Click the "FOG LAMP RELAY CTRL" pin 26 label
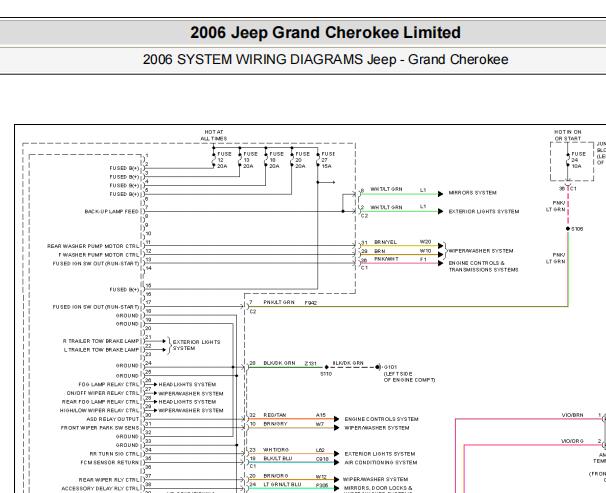This screenshot has height=493, width=606. [x=108, y=384]
